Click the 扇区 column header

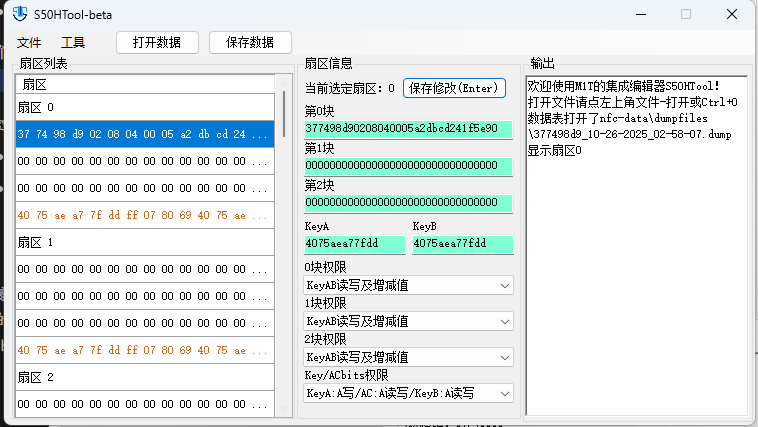[143, 84]
